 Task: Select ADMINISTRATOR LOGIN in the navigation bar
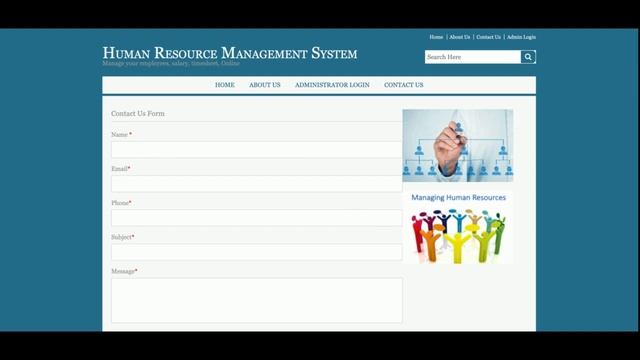(332, 85)
